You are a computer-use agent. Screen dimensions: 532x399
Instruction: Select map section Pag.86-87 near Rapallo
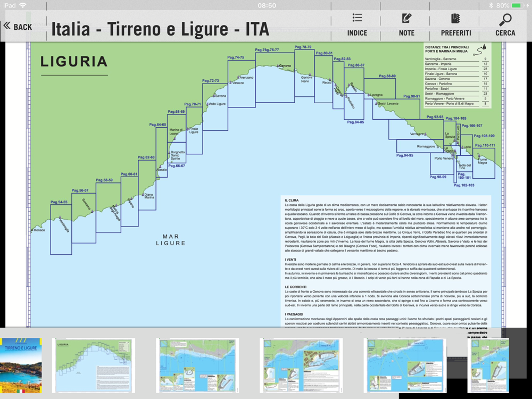354,81
